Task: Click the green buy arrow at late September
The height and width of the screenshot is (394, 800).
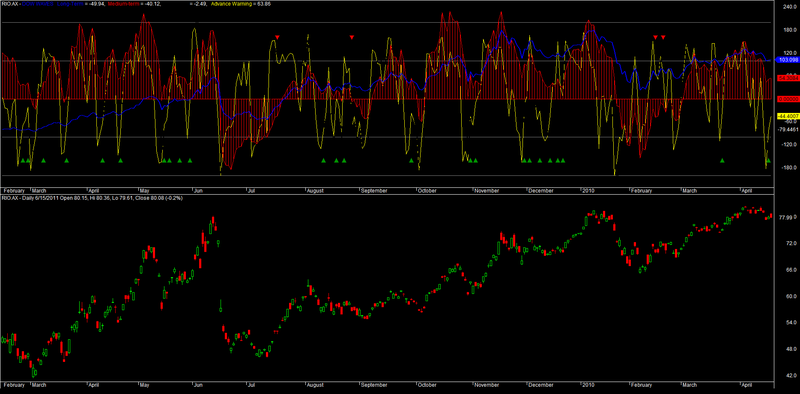Action: (411, 161)
